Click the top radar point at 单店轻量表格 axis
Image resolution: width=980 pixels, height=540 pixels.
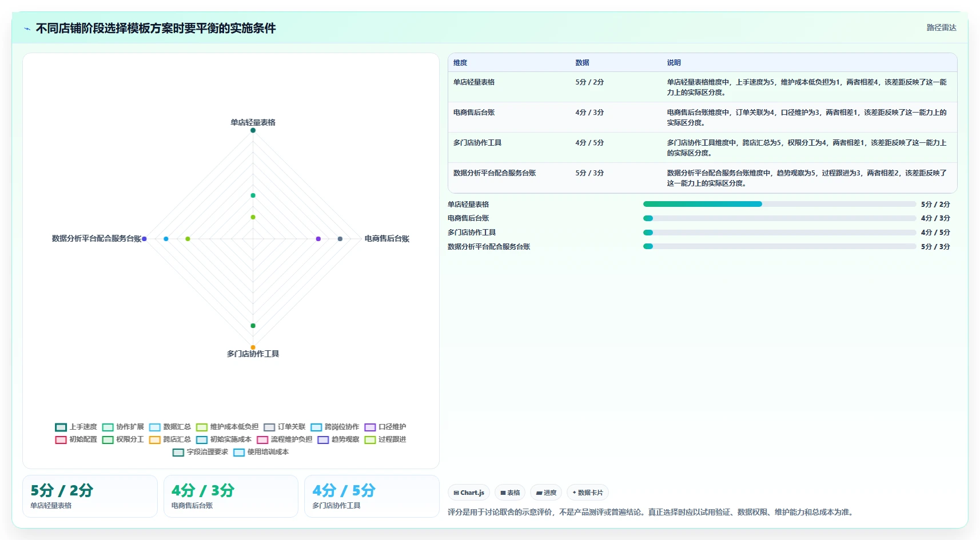click(253, 130)
